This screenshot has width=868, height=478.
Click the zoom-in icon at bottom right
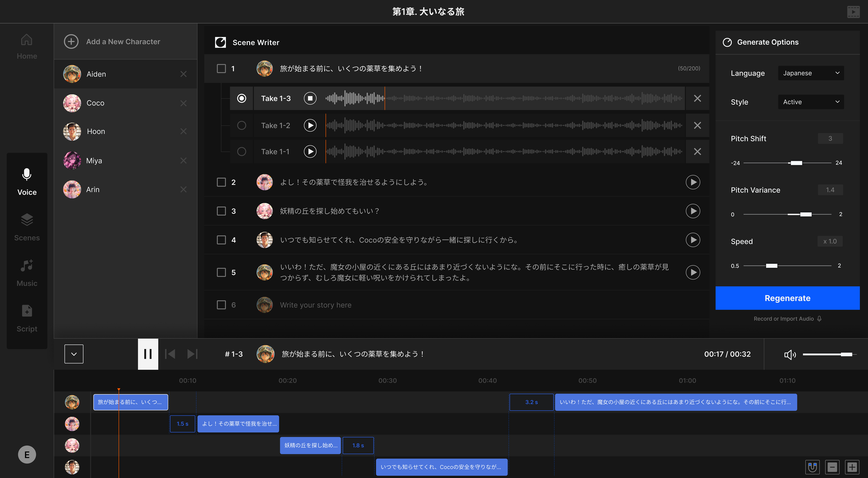(x=852, y=467)
